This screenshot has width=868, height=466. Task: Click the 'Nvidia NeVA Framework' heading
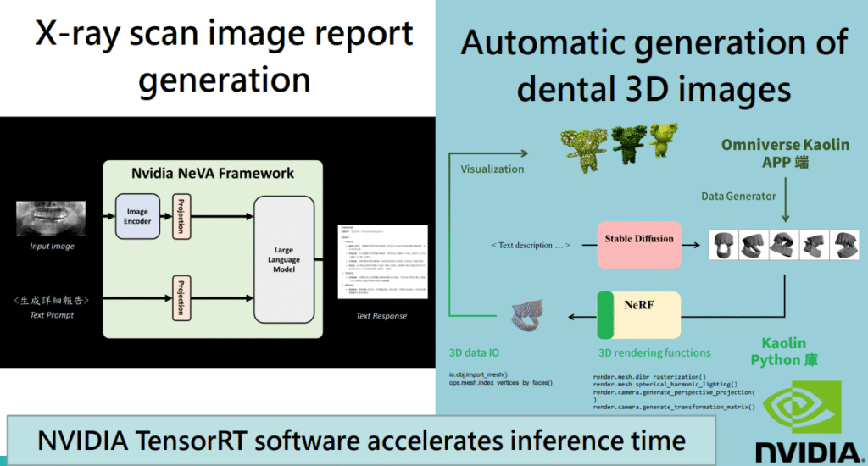coord(213,173)
